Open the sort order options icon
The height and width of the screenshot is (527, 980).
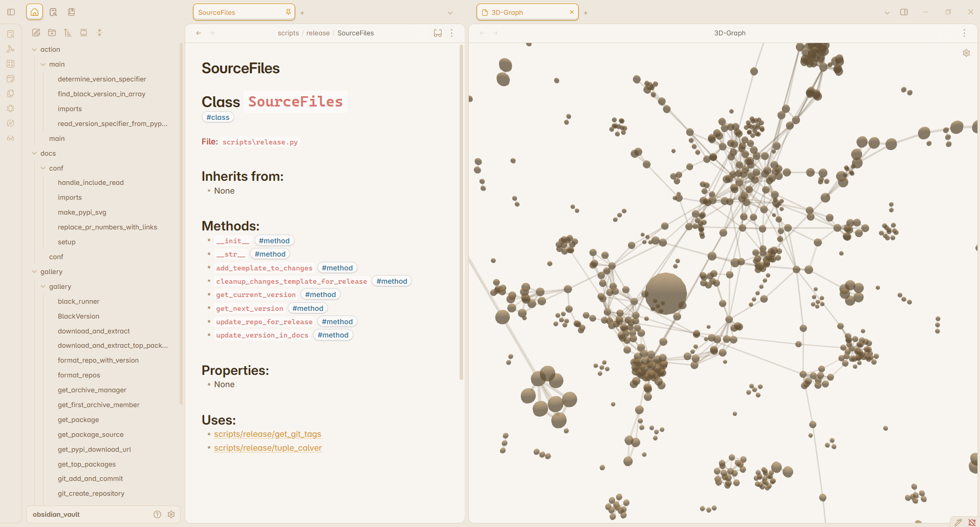[x=68, y=33]
